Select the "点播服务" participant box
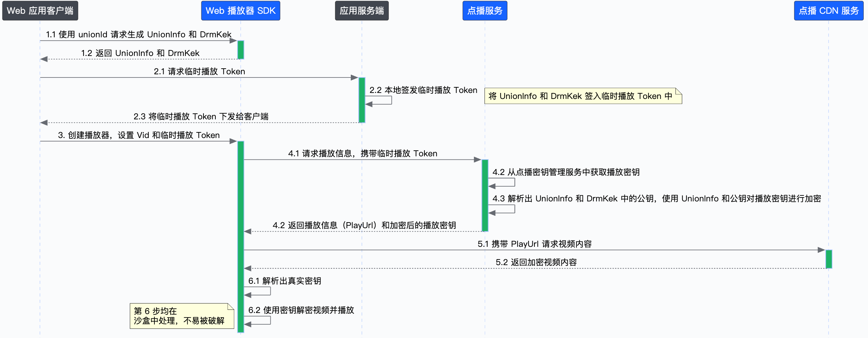This screenshot has height=338, width=868. [x=485, y=11]
